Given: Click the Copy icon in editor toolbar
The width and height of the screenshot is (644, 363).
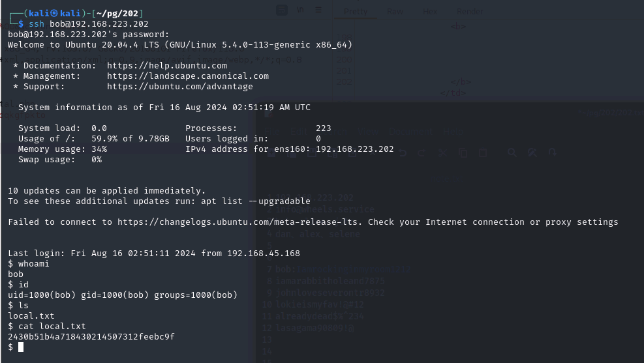Looking at the screenshot, I should click(463, 153).
